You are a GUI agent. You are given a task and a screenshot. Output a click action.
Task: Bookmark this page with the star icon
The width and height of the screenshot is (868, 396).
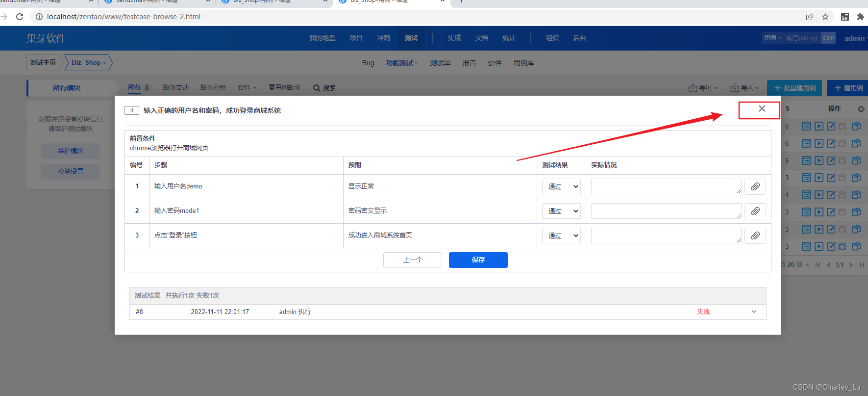click(x=825, y=17)
